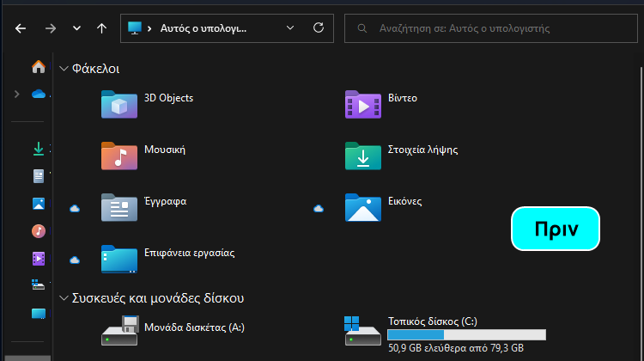Click the search box for Αυτός ο υπολογιστής
Image resolution: width=644 pixels, height=361 pixels.
pos(491,28)
